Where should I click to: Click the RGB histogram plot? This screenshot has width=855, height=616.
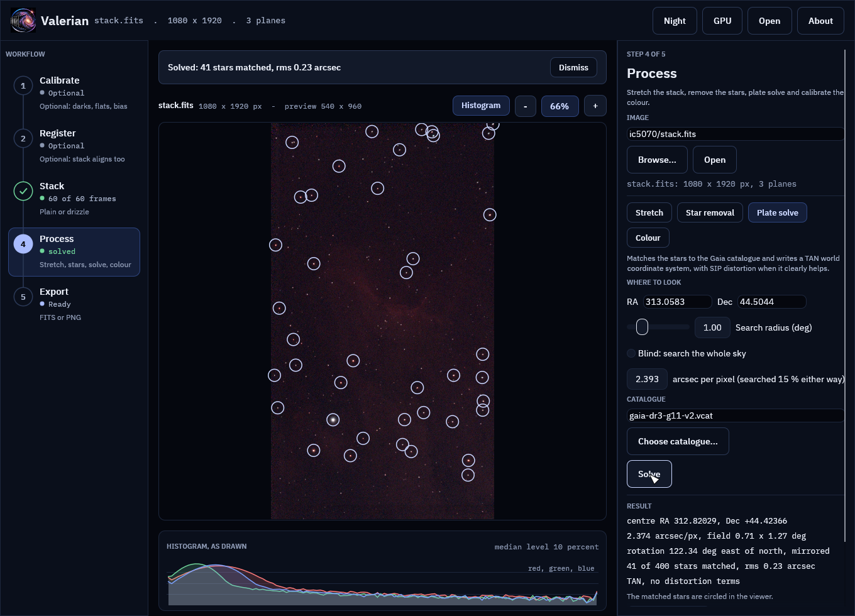382,584
